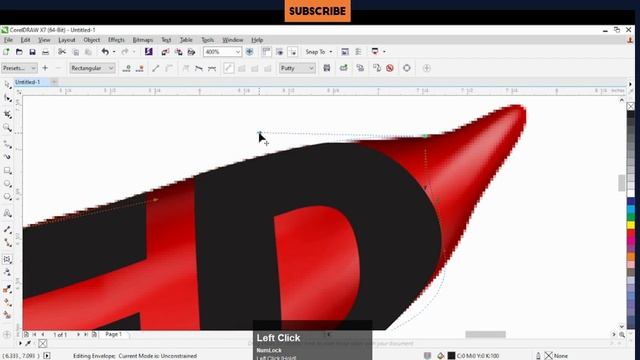640x360 pixels.
Task: Click the horizontal scrollbar thumb
Action: tap(485, 335)
